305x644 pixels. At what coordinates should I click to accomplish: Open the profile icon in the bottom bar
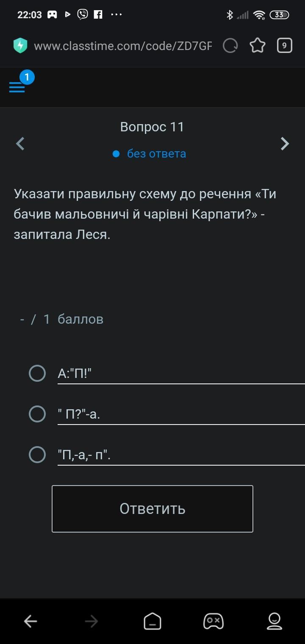tap(274, 622)
